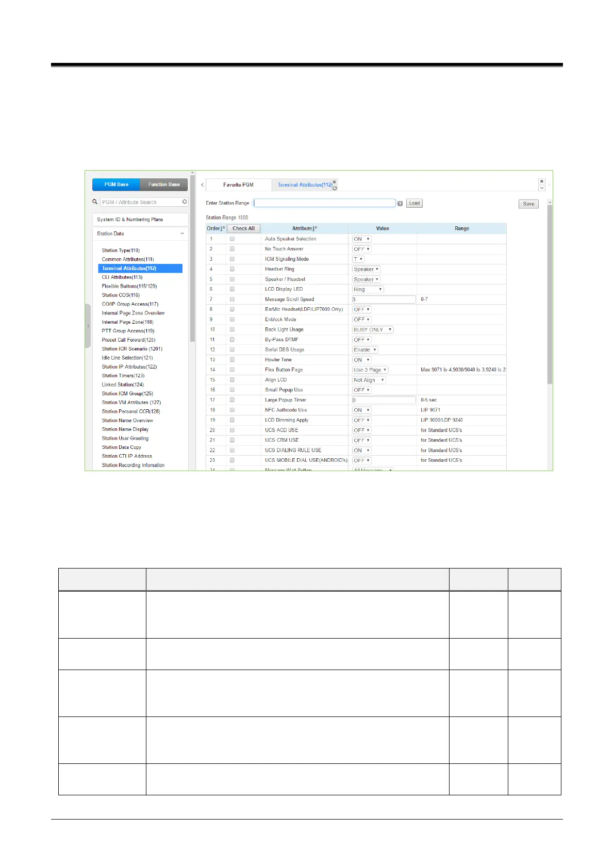Click the Enter Station Range field
This screenshot has width=614, height=868.
[x=325, y=203]
